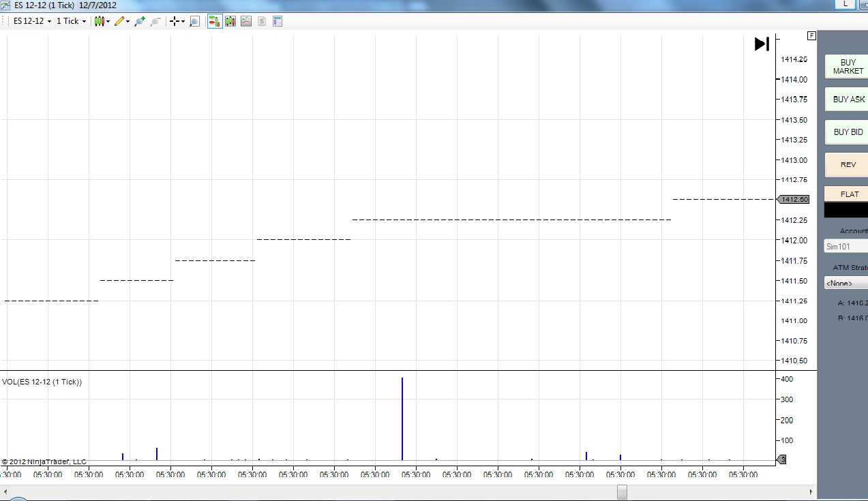The image size is (868, 501).
Task: Click the L link button in title bar
Action: click(845, 3)
